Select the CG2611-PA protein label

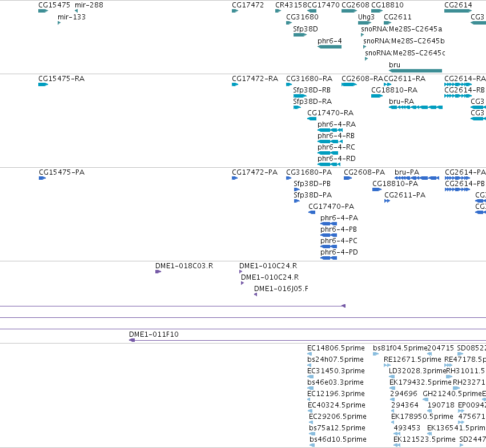point(405,195)
